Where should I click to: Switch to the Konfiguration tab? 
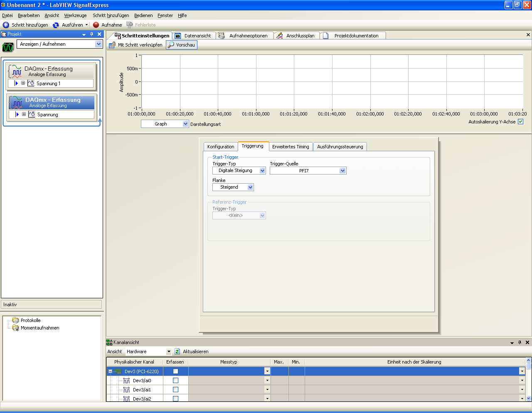pos(221,147)
